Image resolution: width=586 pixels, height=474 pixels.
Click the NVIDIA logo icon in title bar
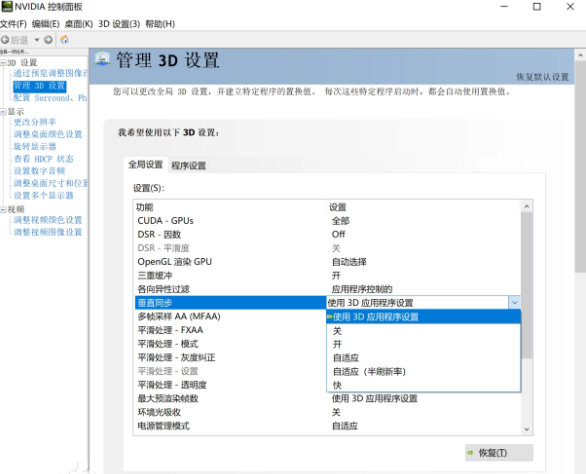[x=7, y=6]
